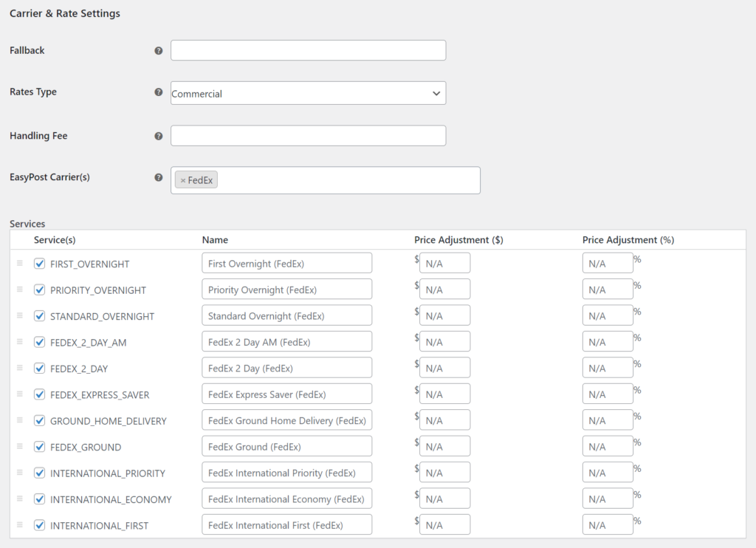Click the percent adjustment field for GROUND_HOME_DELIVERY
The width and height of the screenshot is (756, 548).
coord(607,420)
